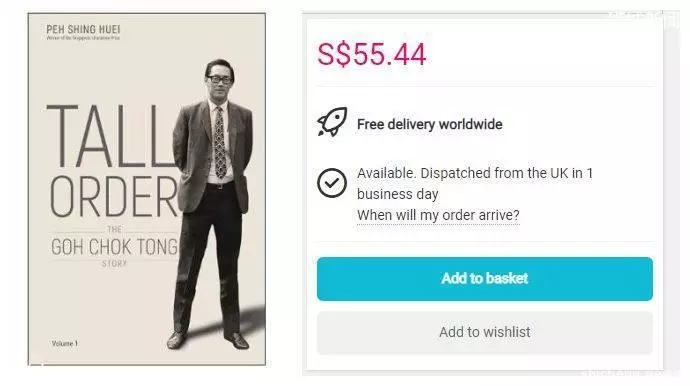Image resolution: width=690 pixels, height=386 pixels.
Task: Click the Add to basket button
Action: [484, 279]
